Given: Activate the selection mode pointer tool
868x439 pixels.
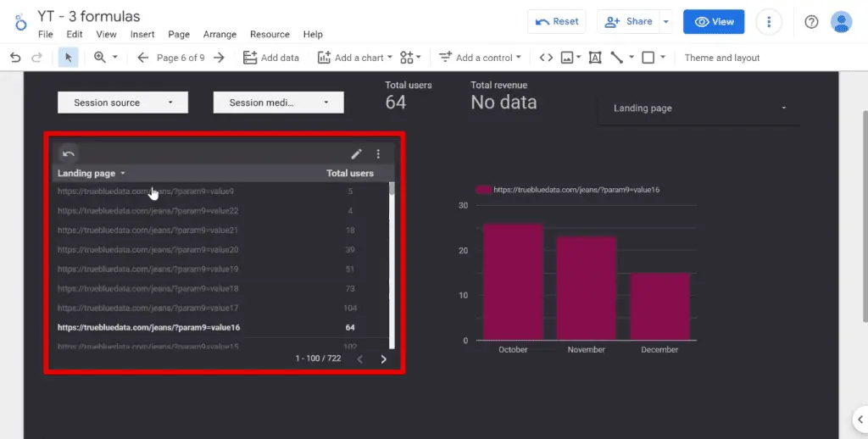Looking at the screenshot, I should click(68, 58).
